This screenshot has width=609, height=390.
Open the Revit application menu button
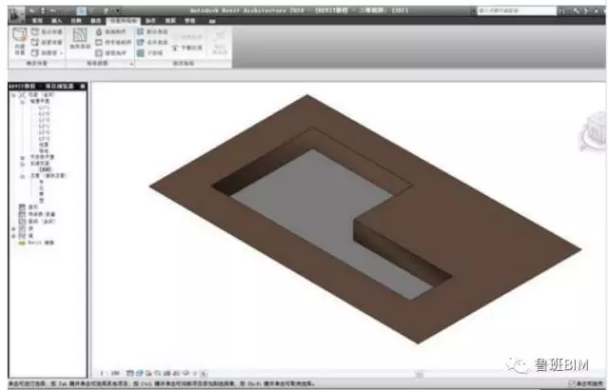click(x=17, y=14)
